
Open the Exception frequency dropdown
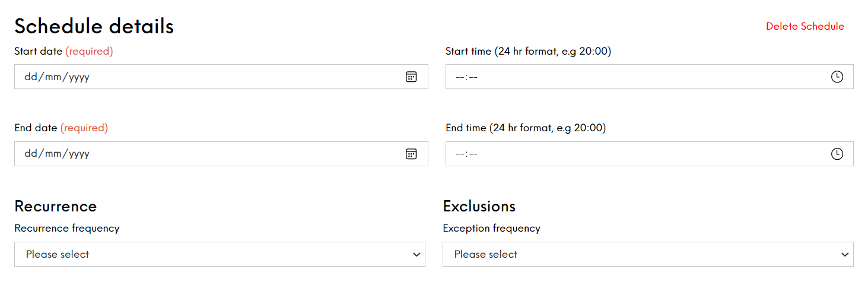coord(648,254)
